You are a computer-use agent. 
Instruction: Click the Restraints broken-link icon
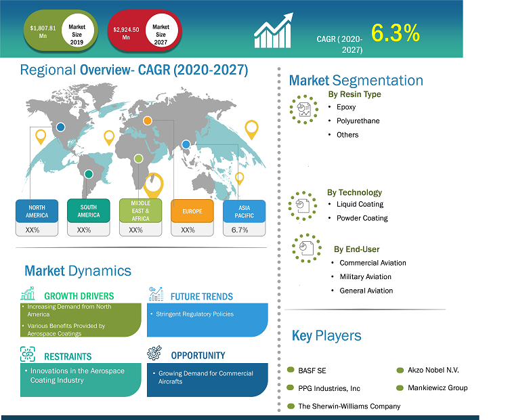(x=28, y=354)
